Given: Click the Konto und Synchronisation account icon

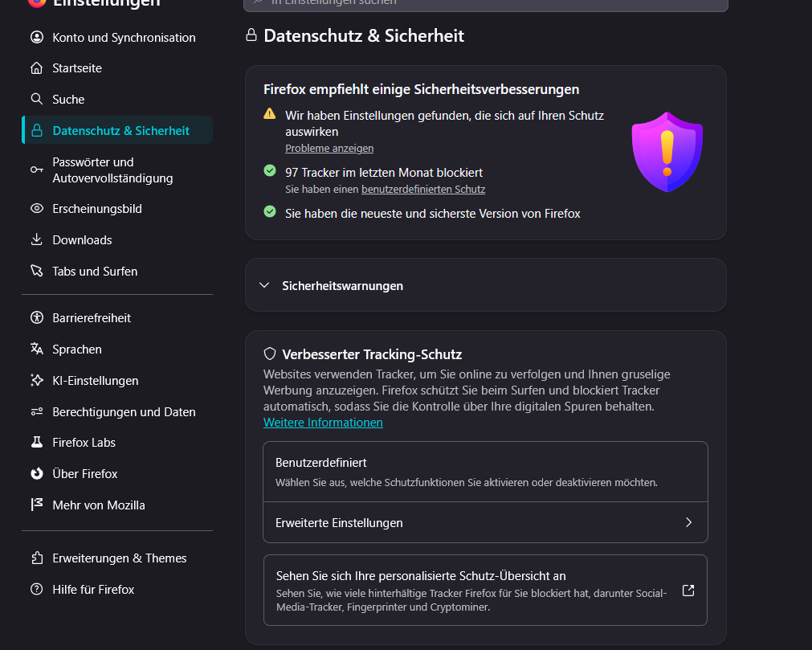Looking at the screenshot, I should point(37,37).
